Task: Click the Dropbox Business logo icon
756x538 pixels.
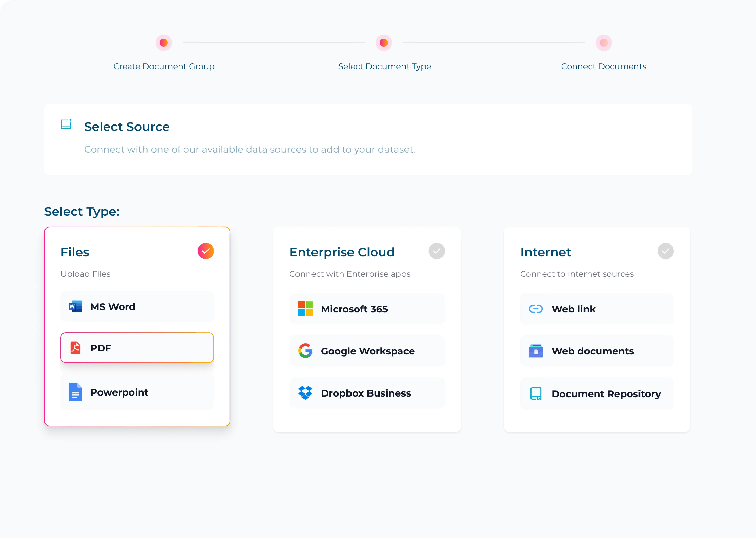Action: pyautogui.click(x=305, y=393)
